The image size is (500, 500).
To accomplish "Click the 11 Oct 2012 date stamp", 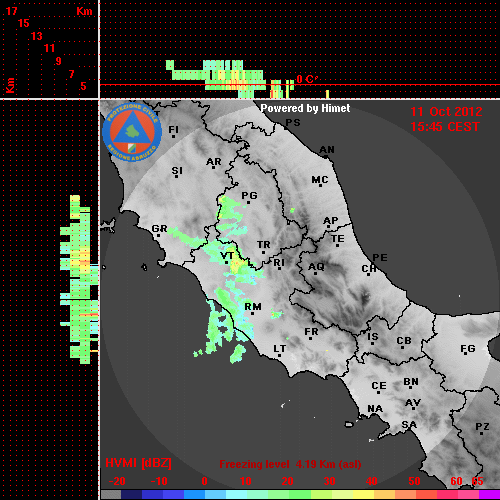I will pos(446,112).
